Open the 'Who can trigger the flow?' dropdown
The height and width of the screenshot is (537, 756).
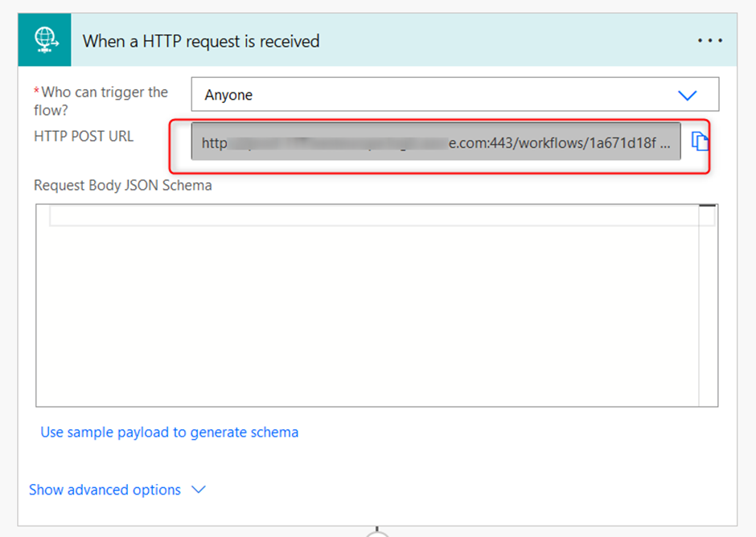click(x=454, y=95)
